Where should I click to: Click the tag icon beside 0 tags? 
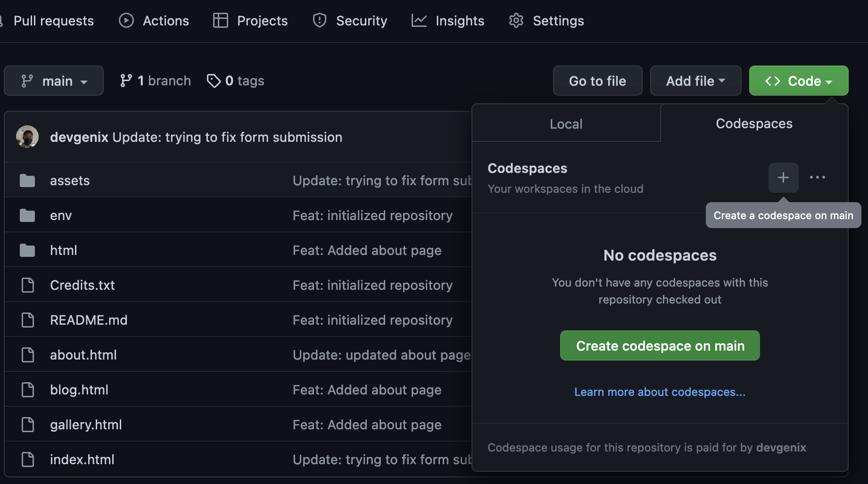[x=214, y=81]
